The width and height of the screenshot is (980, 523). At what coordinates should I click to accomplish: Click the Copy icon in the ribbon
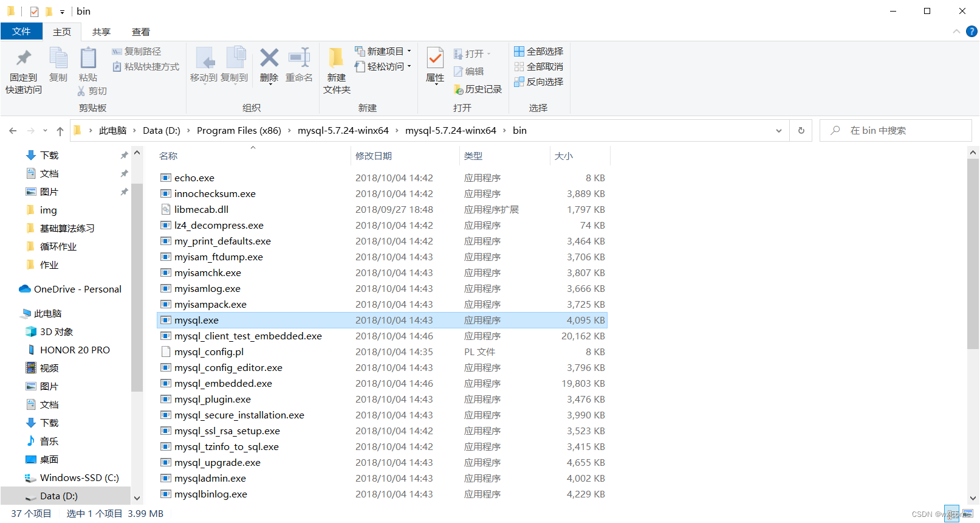[58, 58]
